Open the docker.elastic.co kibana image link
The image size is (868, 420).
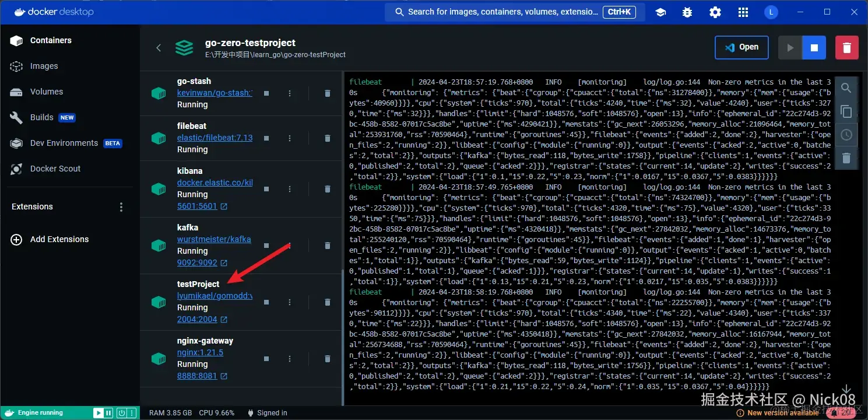pyautogui.click(x=215, y=183)
